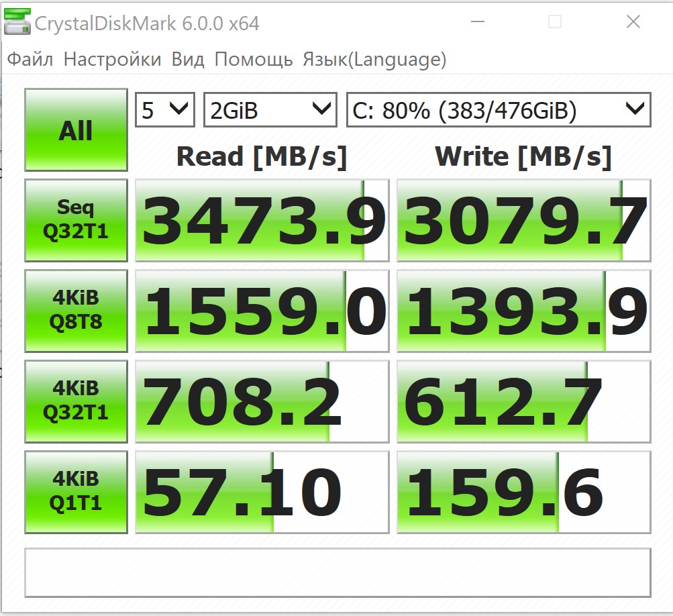673x616 pixels.
Task: Open the Файл menu
Action: tap(30, 59)
